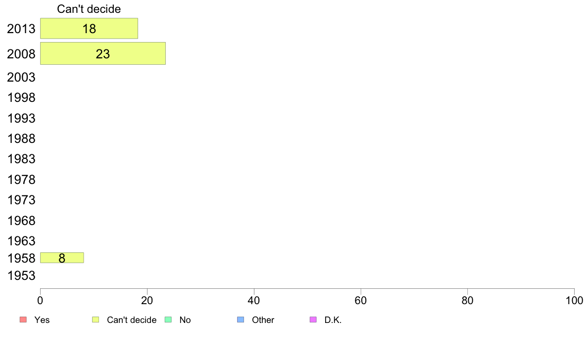Image resolution: width=588 pixels, height=364 pixels.
Task: Click the magenta D.K. legend swatch
Action: point(313,320)
